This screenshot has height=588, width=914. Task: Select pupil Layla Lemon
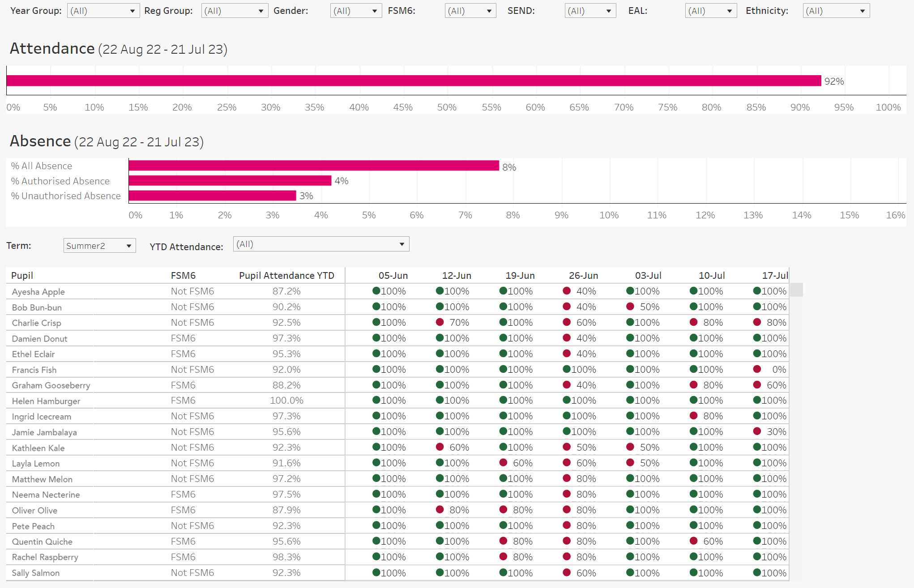[x=36, y=464]
